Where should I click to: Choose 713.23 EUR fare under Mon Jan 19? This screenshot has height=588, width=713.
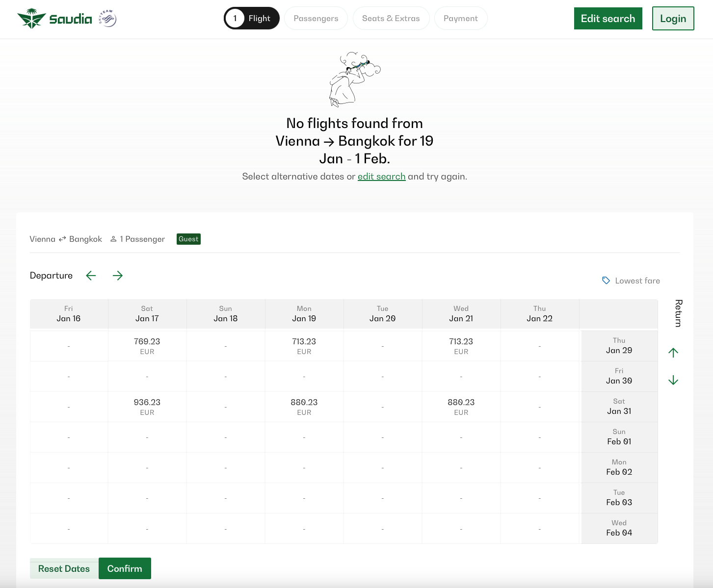click(x=304, y=346)
